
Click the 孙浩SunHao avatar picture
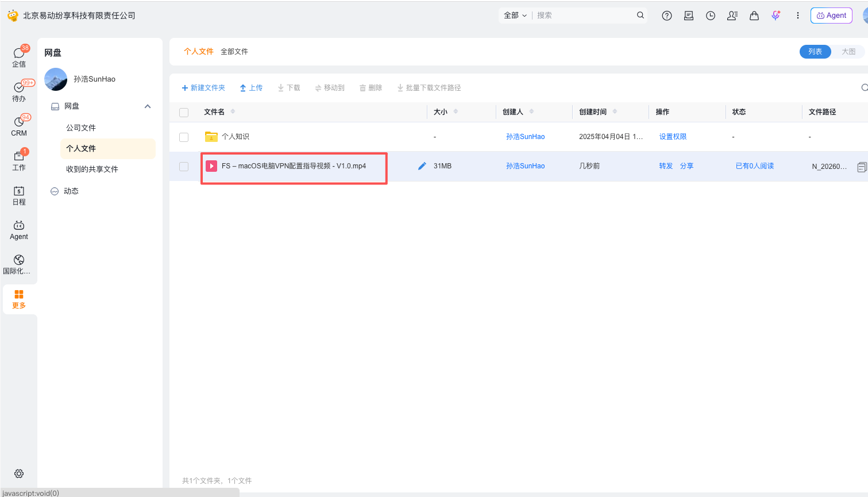(56, 79)
